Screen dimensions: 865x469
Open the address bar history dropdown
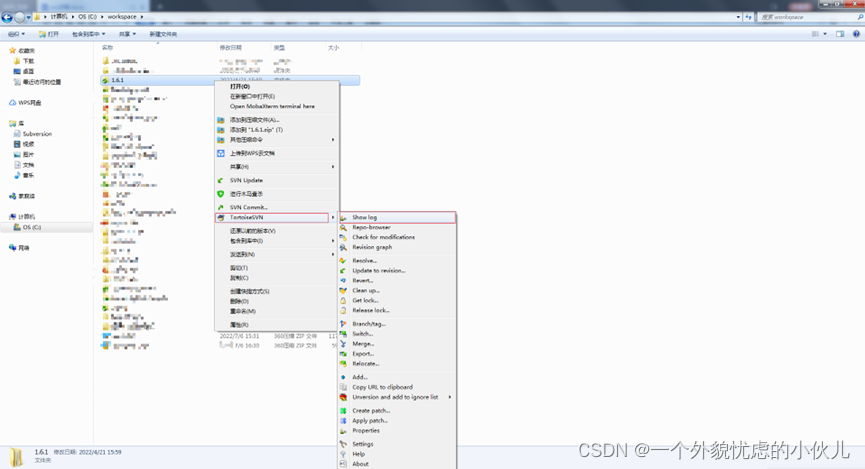[x=738, y=17]
